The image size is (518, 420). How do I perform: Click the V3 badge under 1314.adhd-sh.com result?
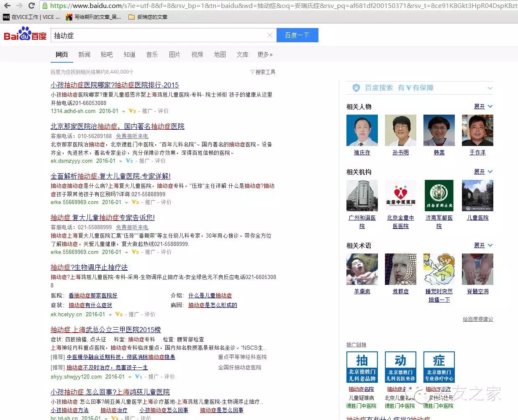click(x=132, y=111)
